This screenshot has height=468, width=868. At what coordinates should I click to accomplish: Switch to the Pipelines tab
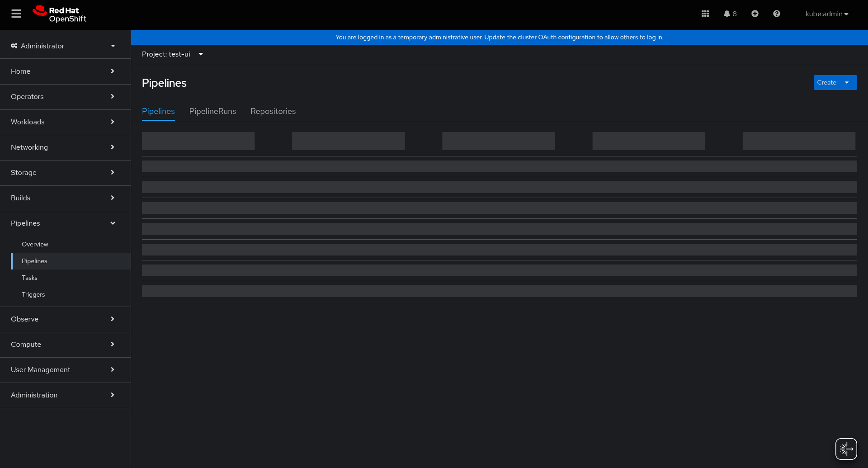(x=158, y=111)
